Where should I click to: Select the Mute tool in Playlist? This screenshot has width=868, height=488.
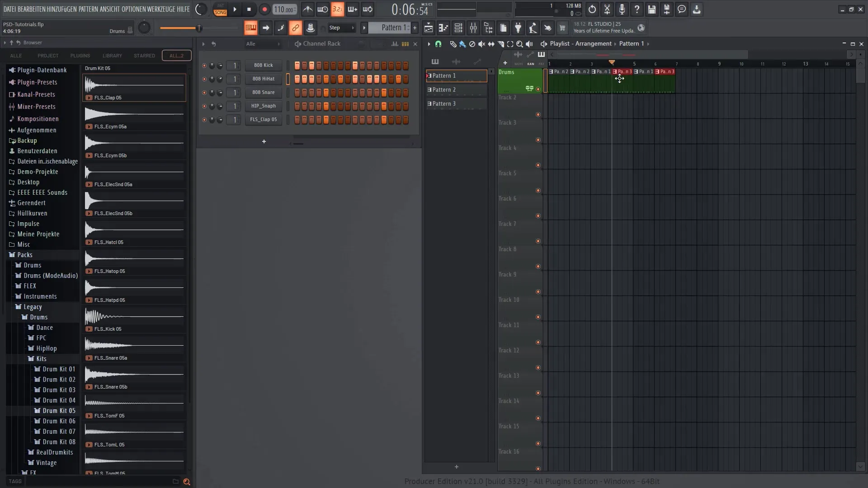pyautogui.click(x=481, y=44)
